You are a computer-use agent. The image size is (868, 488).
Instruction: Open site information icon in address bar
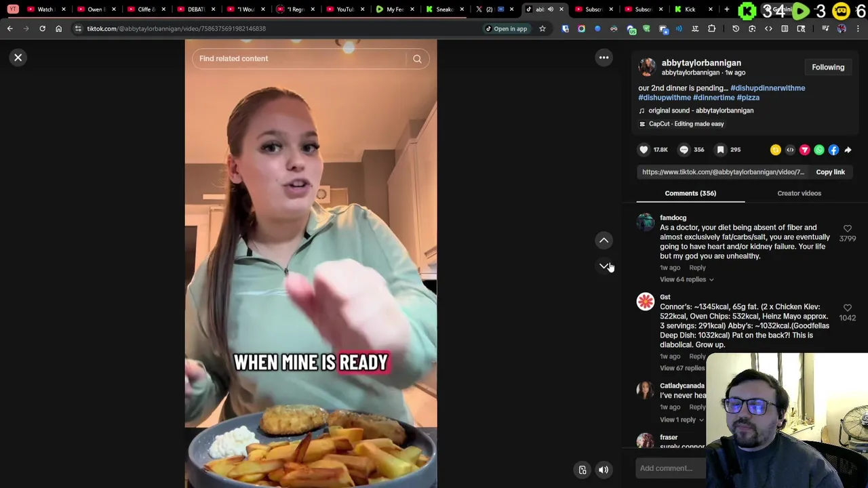(x=78, y=28)
